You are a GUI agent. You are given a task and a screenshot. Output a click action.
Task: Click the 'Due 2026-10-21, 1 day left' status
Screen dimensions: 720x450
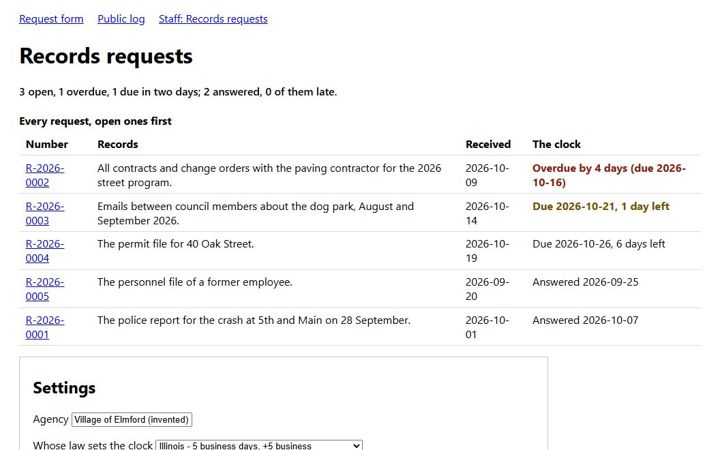pos(601,207)
